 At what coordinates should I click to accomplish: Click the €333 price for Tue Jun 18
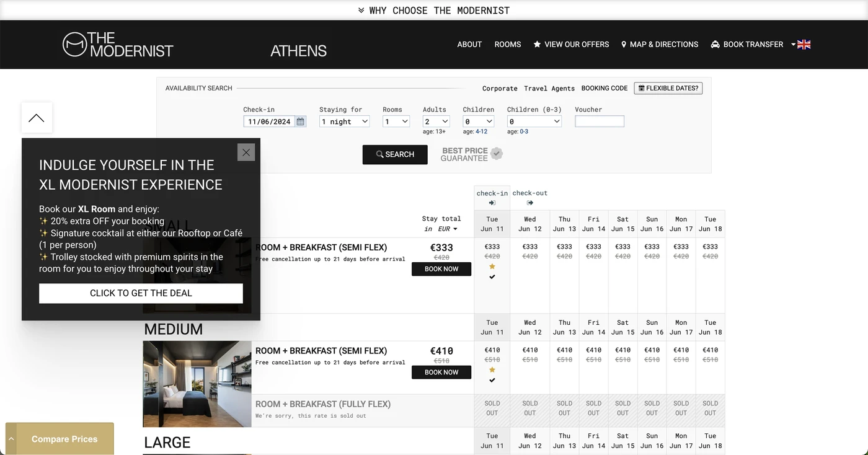pyautogui.click(x=711, y=247)
